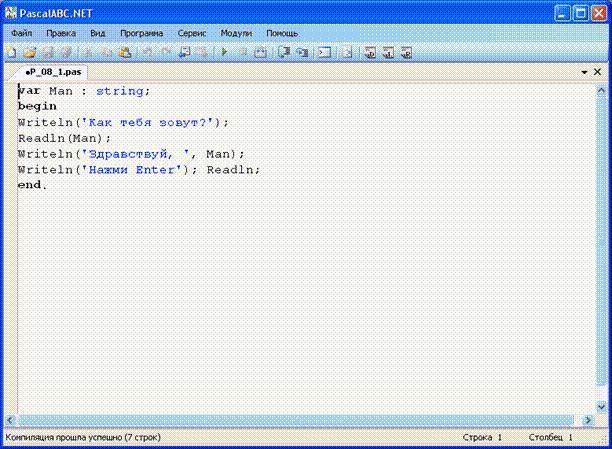Click the Save file toolbar icon
The height and width of the screenshot is (449, 612).
tap(48, 52)
